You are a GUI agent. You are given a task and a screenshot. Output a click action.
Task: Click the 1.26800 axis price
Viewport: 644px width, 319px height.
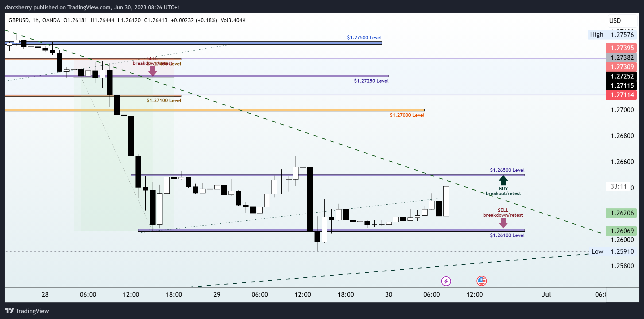point(622,136)
